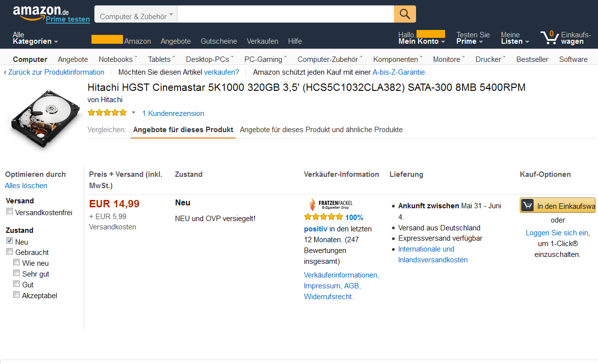Switch to 'Angebote für dieses Produkt und ähnliche Produkte' tab

tap(321, 130)
